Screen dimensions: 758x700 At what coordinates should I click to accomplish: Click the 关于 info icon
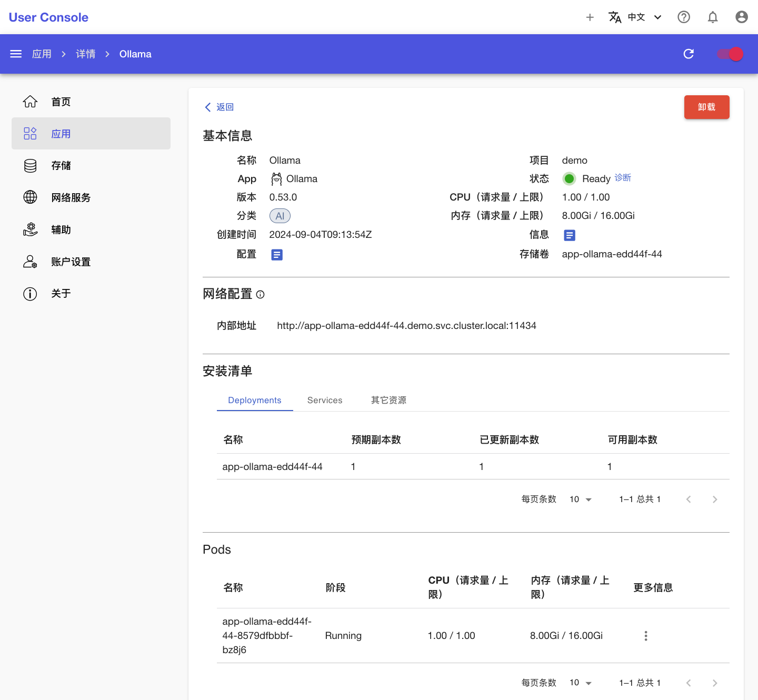(30, 294)
